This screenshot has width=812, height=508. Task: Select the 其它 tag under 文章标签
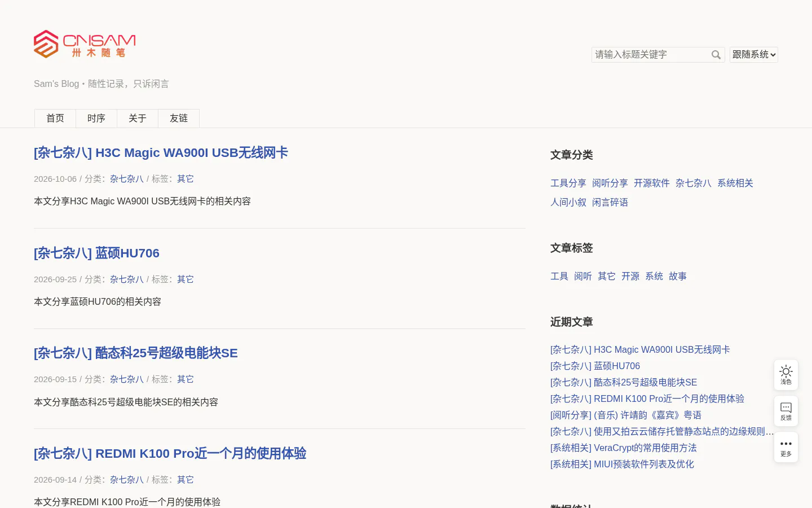click(607, 277)
